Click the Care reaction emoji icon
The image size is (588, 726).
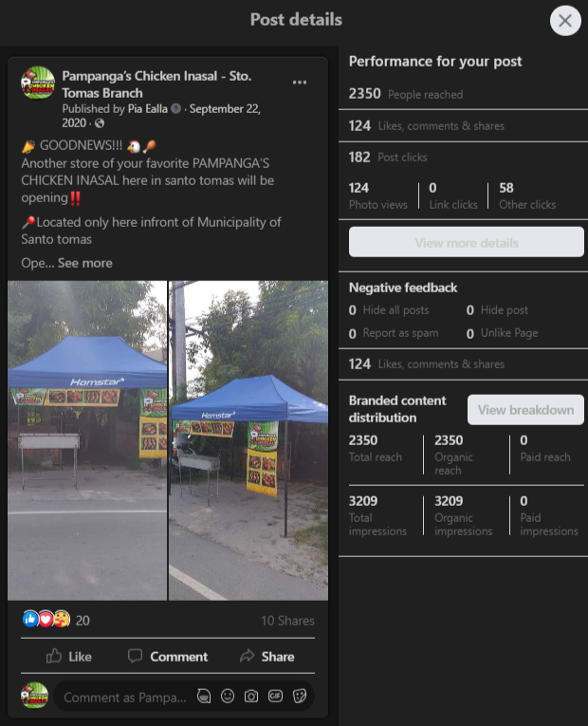pyautogui.click(x=62, y=619)
